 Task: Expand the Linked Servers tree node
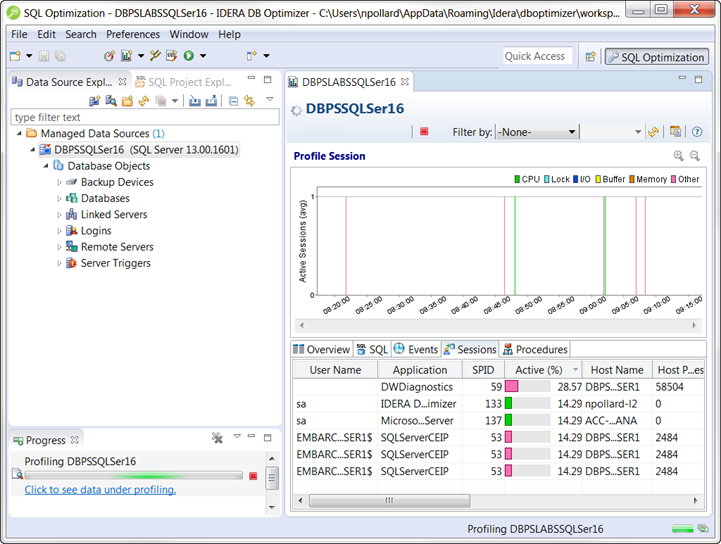pos(60,215)
